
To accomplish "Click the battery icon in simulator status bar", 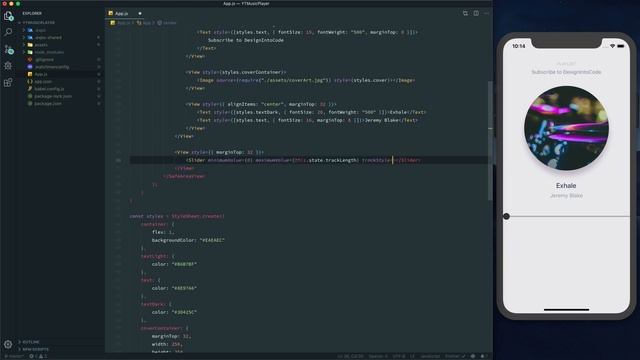I will click(x=621, y=47).
